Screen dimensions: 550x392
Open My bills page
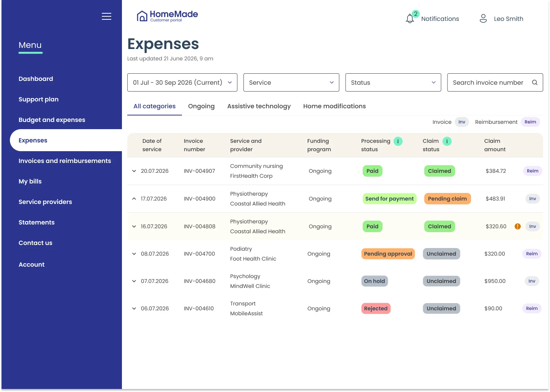30,181
